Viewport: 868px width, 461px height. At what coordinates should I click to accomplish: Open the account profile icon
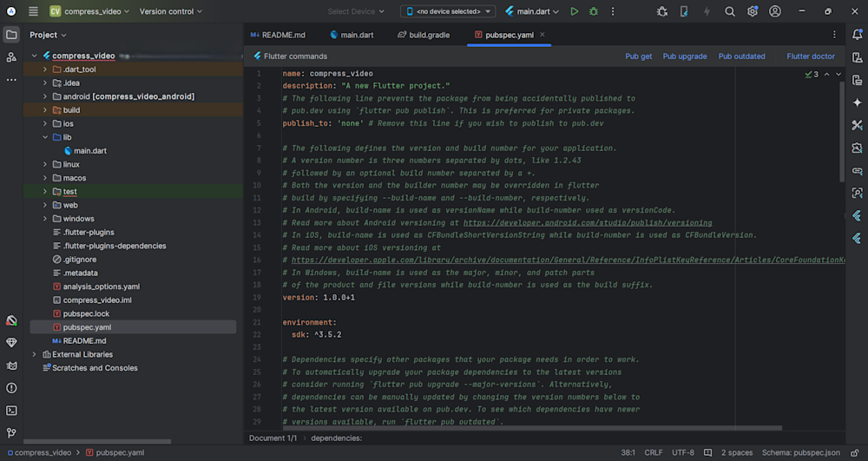775,11
